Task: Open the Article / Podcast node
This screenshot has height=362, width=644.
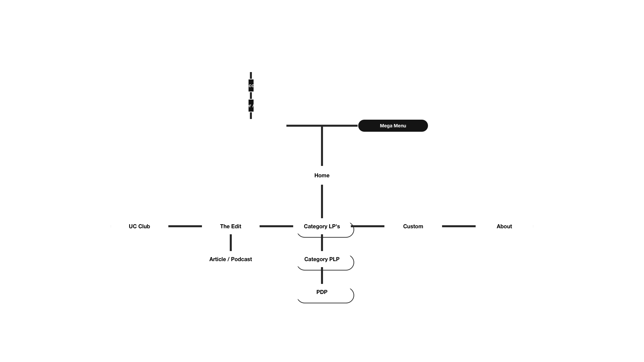Action: coord(230,259)
